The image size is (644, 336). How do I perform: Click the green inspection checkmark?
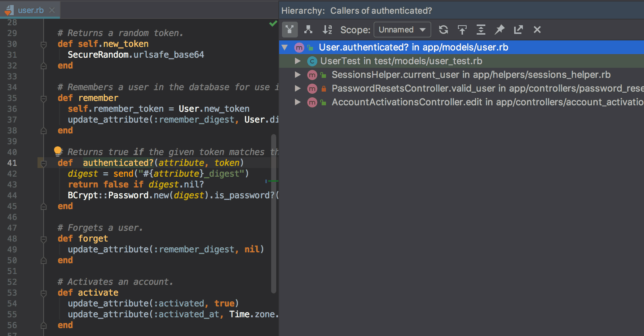tap(273, 23)
